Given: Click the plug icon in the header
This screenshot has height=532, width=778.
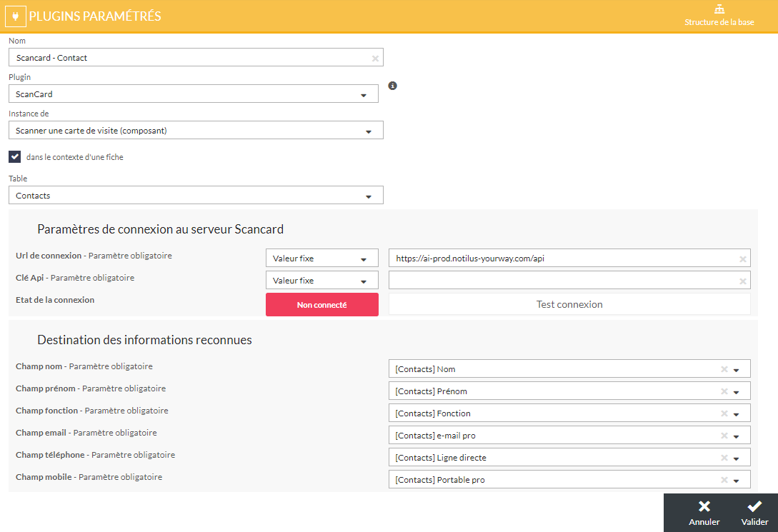Looking at the screenshot, I should [x=15, y=16].
